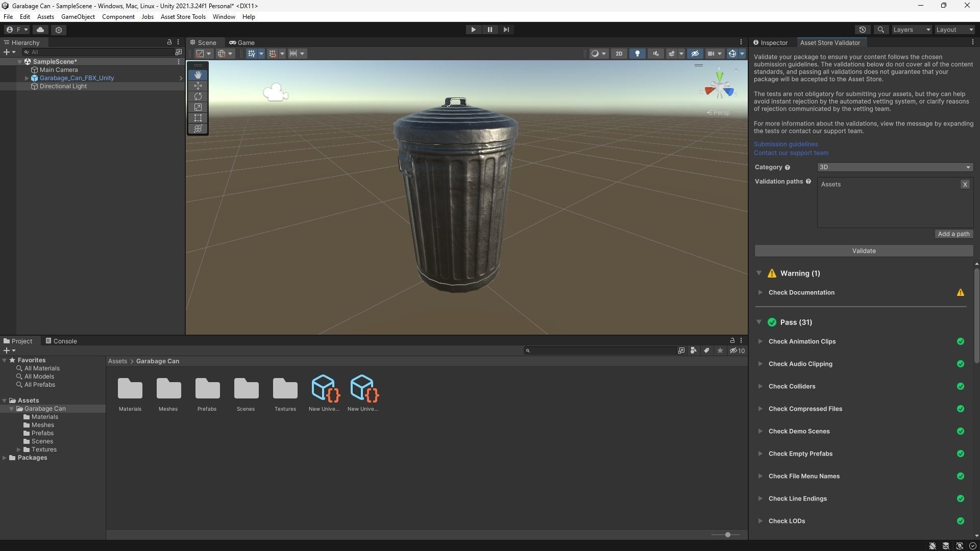Image resolution: width=980 pixels, height=551 pixels.
Task: Toggle grid snapping icon
Action: click(272, 54)
